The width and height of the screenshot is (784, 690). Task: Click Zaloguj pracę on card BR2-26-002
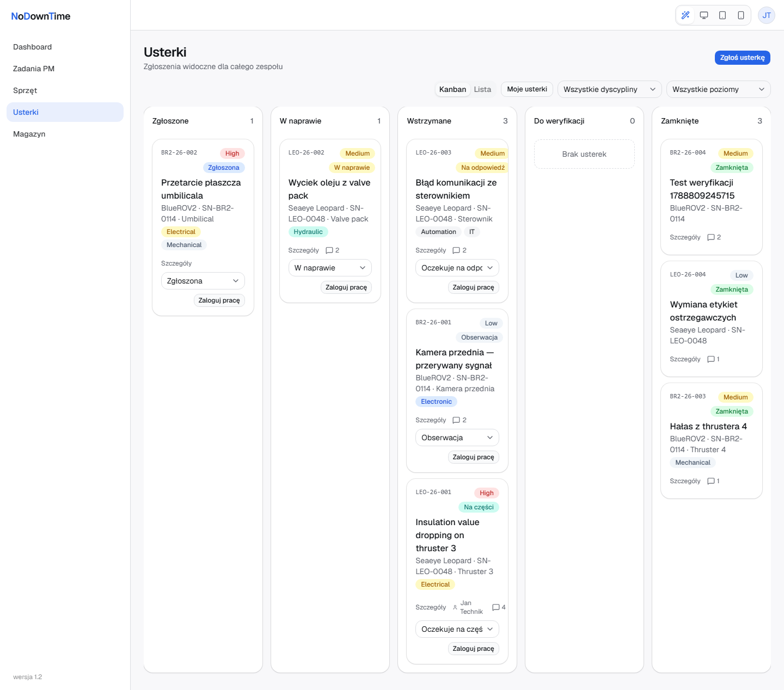tap(219, 300)
